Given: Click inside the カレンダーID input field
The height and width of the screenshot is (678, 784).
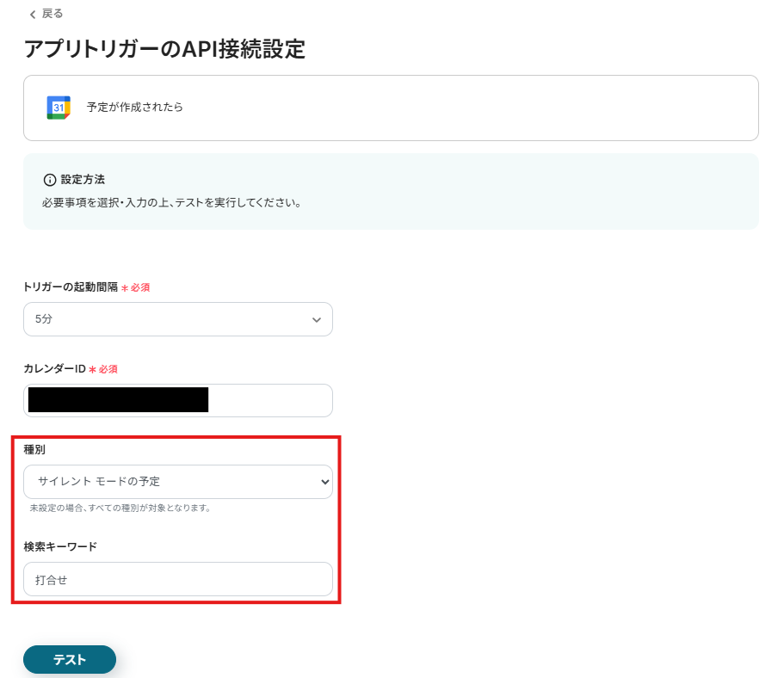Looking at the screenshot, I should (x=177, y=400).
